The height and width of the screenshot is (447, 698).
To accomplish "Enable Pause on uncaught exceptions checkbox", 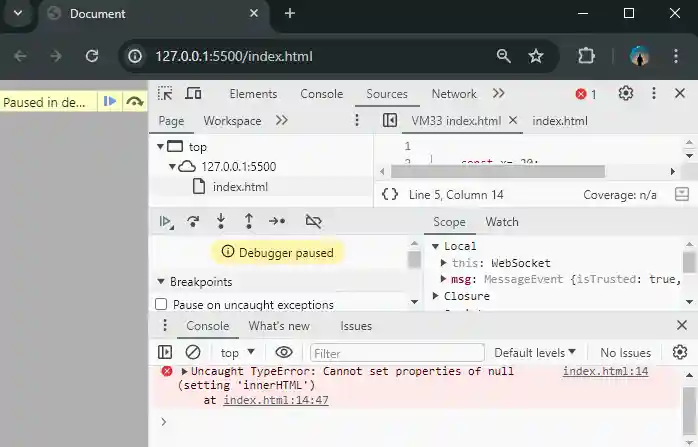I will [x=161, y=305].
